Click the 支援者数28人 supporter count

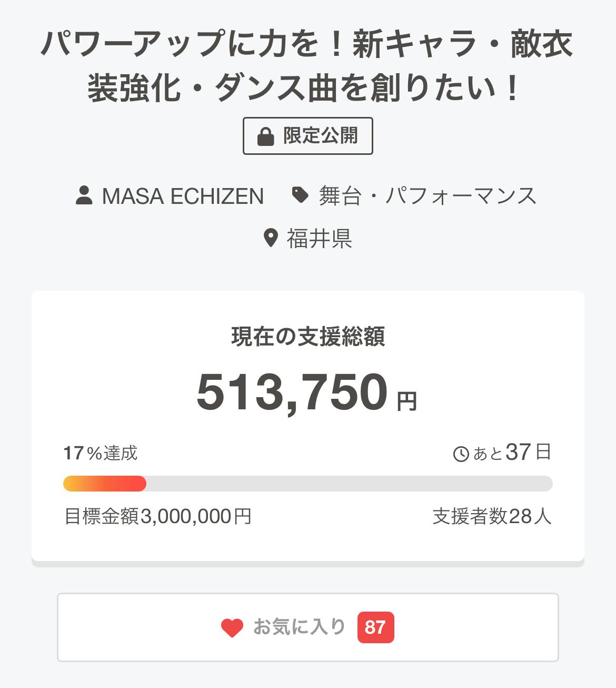(x=492, y=516)
